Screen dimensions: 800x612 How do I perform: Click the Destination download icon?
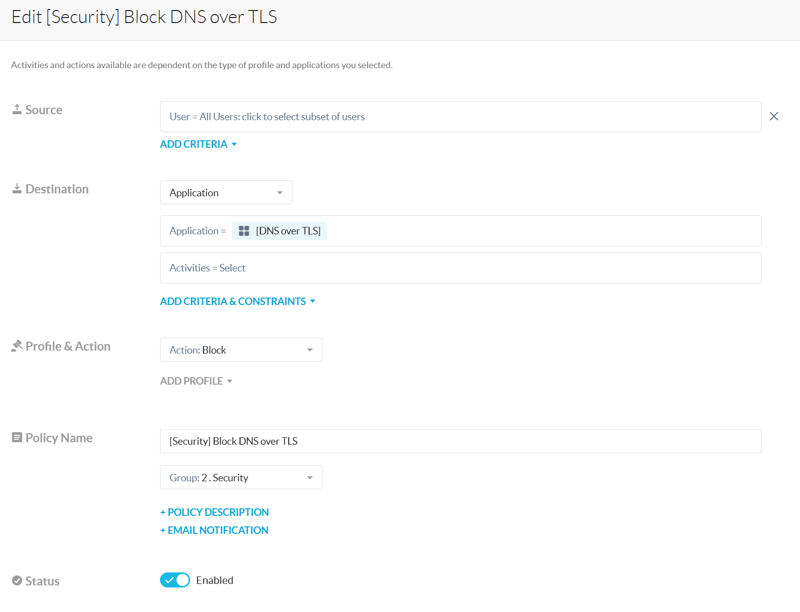pyautogui.click(x=17, y=189)
